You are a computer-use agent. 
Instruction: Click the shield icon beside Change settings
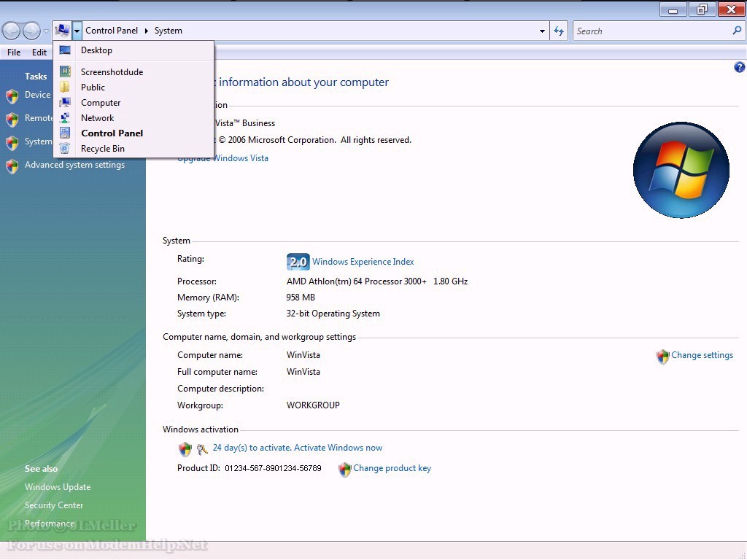coord(662,356)
